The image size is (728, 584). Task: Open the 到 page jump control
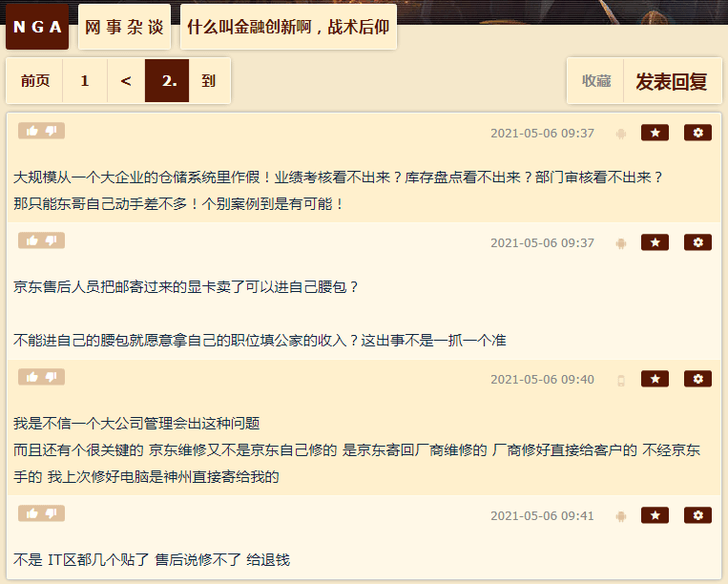(209, 81)
